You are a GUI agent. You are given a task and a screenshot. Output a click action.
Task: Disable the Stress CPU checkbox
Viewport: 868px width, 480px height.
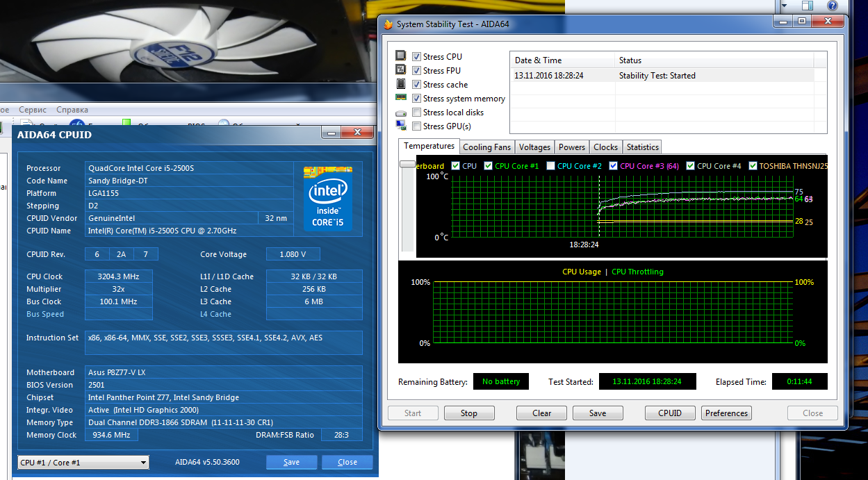point(416,56)
